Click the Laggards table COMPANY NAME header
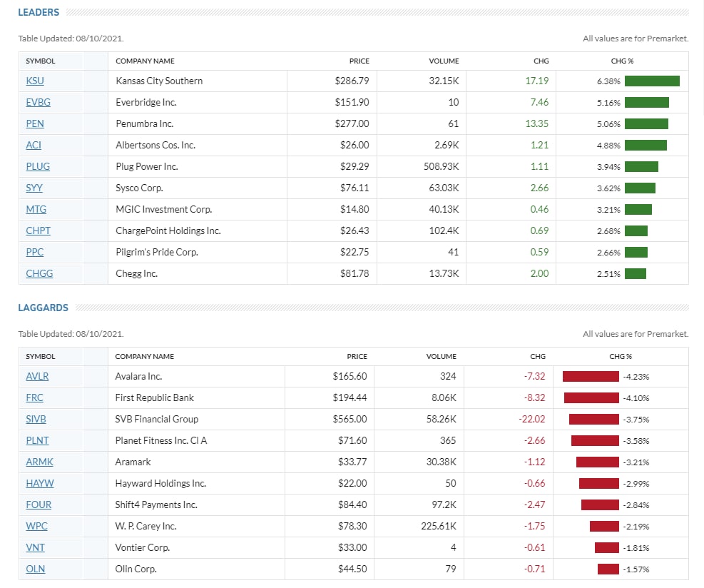This screenshot has width=704, height=588. click(x=145, y=357)
